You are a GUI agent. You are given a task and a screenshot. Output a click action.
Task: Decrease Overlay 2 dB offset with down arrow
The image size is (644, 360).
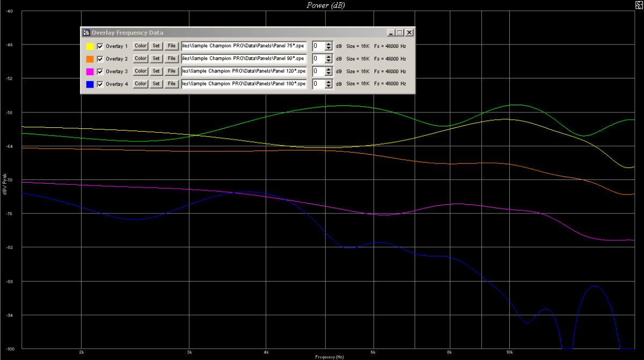[x=328, y=61]
